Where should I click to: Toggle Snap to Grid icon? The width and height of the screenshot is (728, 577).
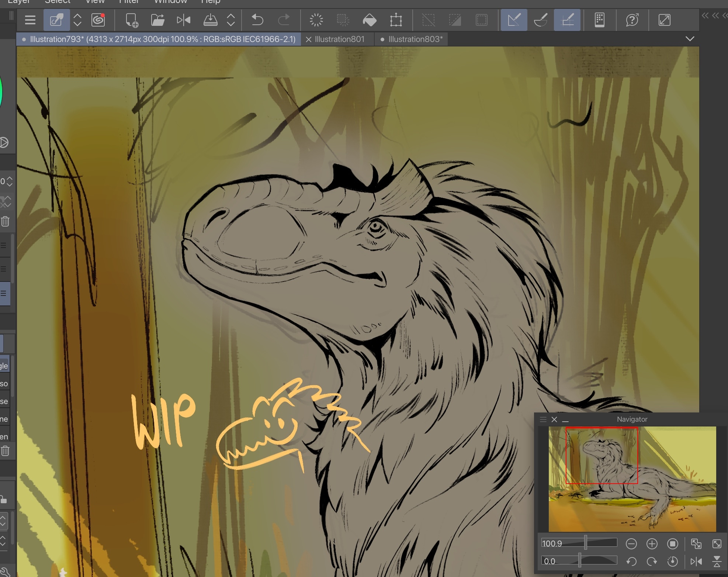pos(567,20)
